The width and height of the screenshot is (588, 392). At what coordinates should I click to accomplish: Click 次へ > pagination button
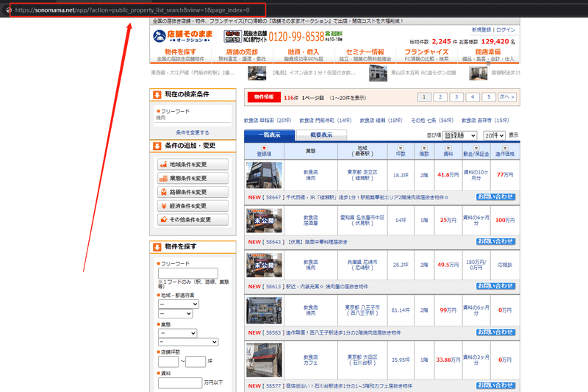[x=507, y=97]
